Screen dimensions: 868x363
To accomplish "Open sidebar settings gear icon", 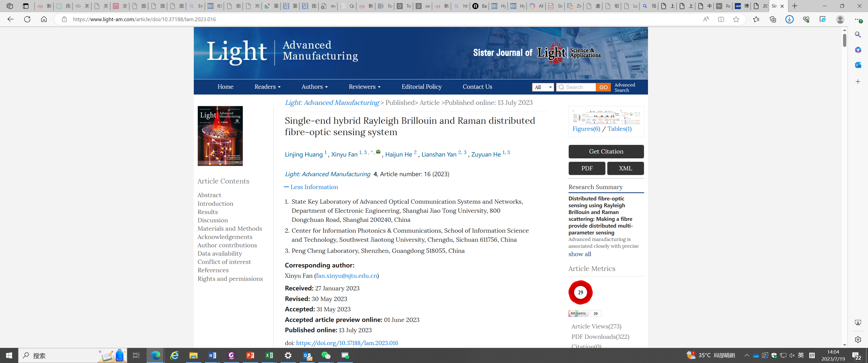I will pos(858,339).
